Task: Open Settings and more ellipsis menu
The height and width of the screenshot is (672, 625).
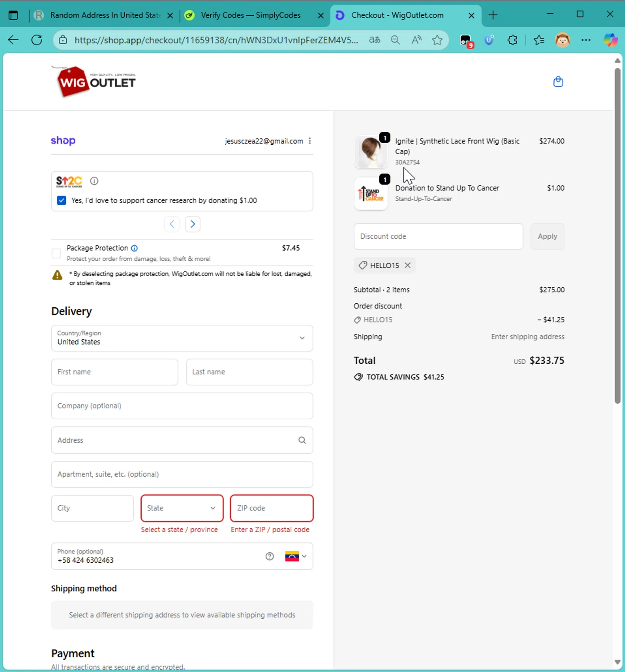Action: coord(586,40)
